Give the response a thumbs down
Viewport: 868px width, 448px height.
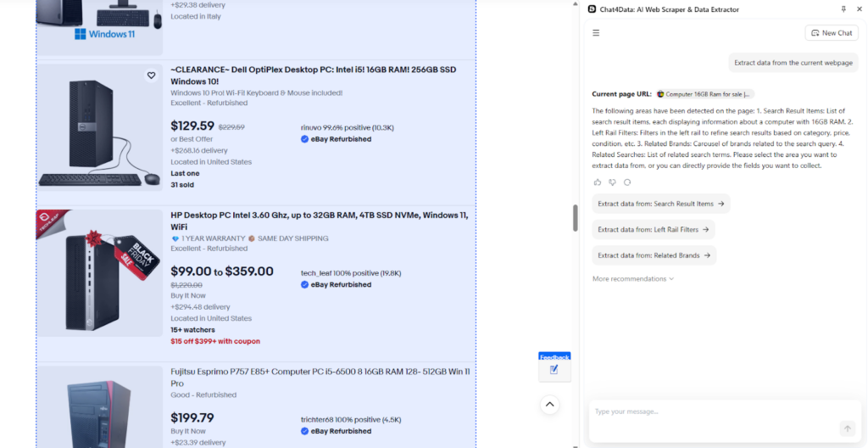[612, 182]
